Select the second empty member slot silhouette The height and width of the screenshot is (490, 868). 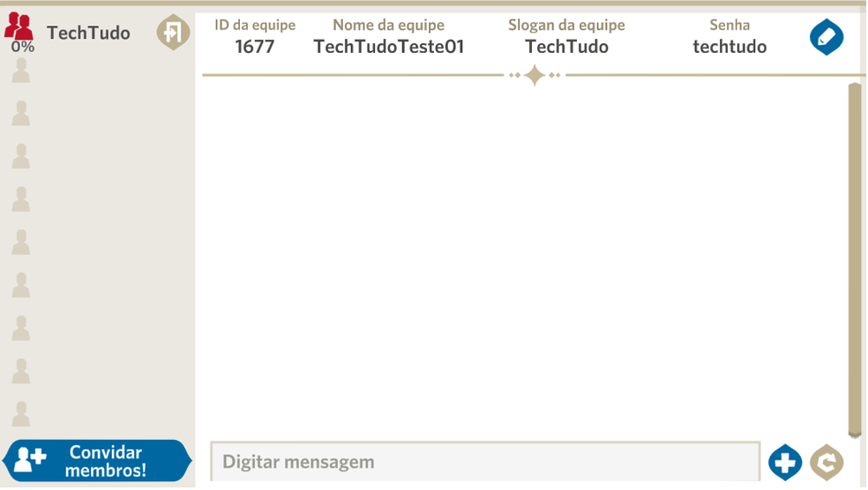click(21, 114)
